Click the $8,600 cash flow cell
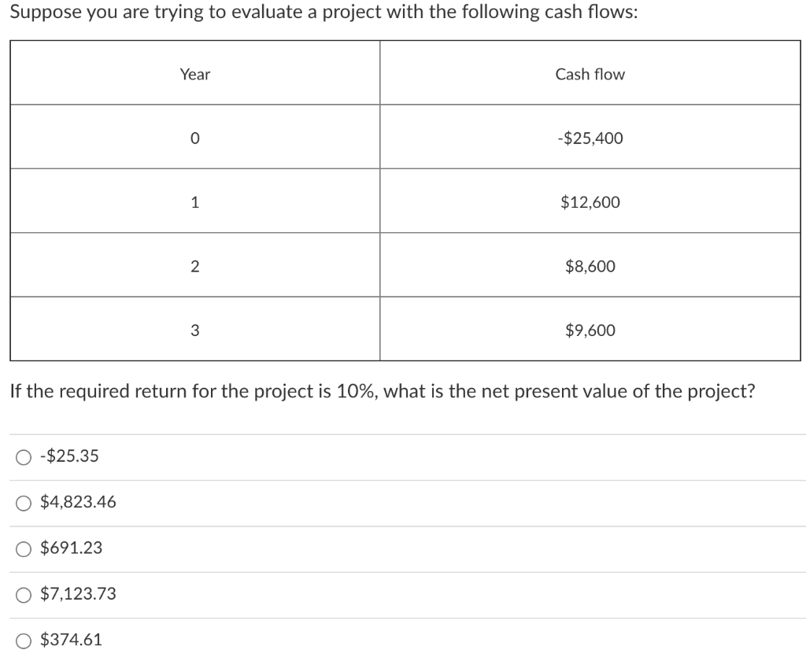Screen dimensions: 806x672 tap(590, 266)
